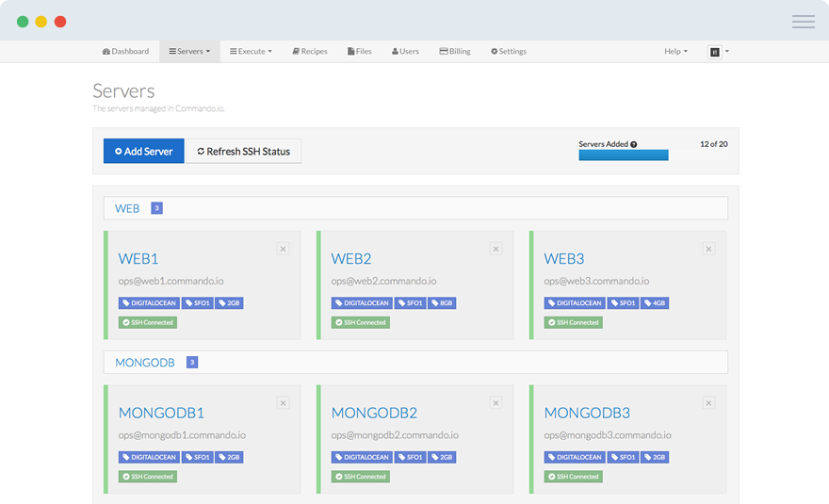Viewport: 829px width, 504px height.
Task: Click SSH Connected status on MONGODB2
Action: pyautogui.click(x=361, y=477)
